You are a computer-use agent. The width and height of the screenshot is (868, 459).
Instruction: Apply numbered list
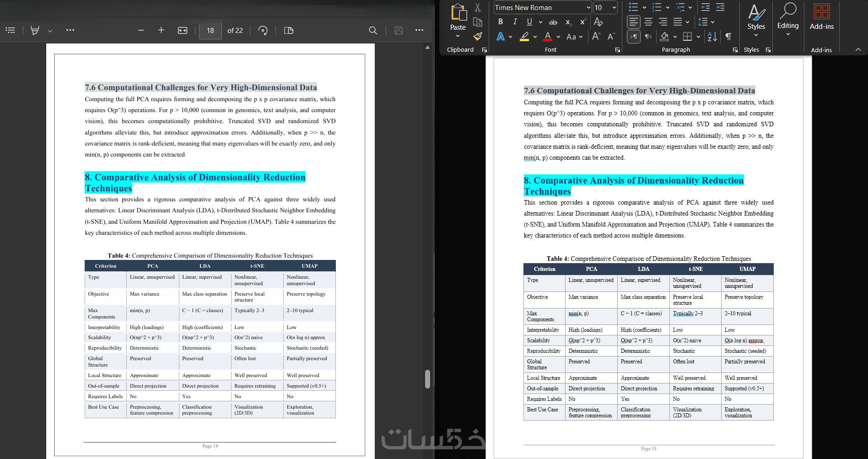657,7
